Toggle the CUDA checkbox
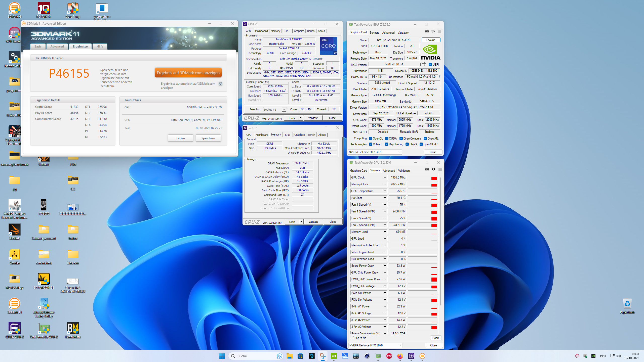Screen dimensions: 644x362 [387, 139]
